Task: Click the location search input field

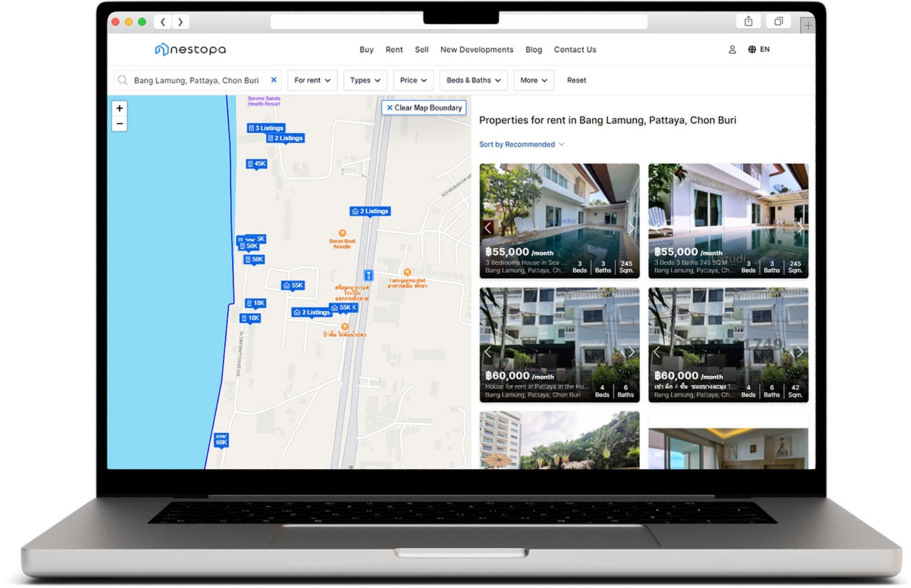Action: pyautogui.click(x=196, y=80)
